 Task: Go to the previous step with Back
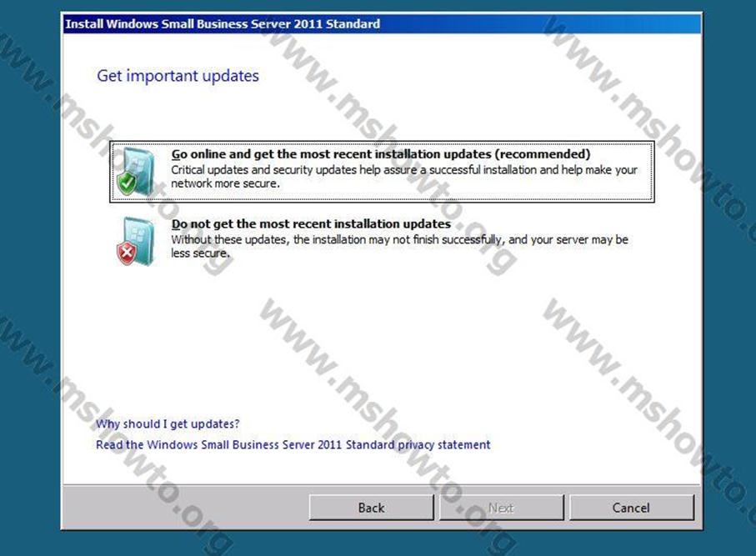click(371, 508)
